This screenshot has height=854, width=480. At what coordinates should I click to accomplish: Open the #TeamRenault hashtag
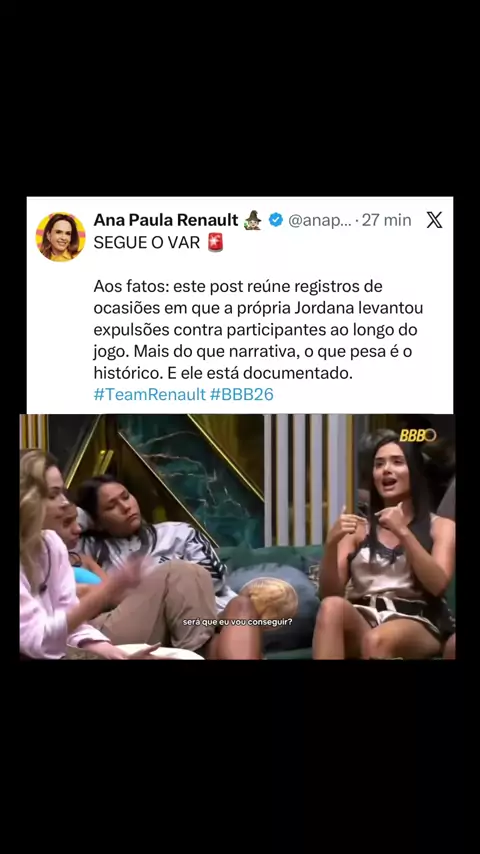coord(149,395)
